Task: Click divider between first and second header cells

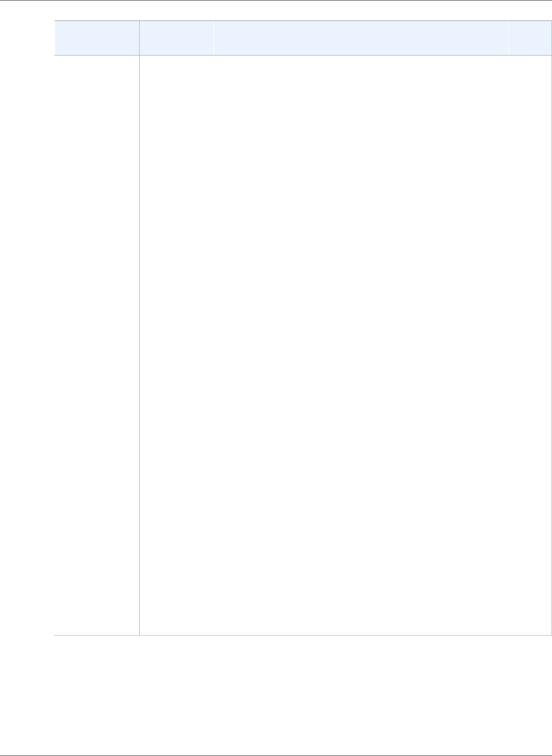Action: point(140,38)
